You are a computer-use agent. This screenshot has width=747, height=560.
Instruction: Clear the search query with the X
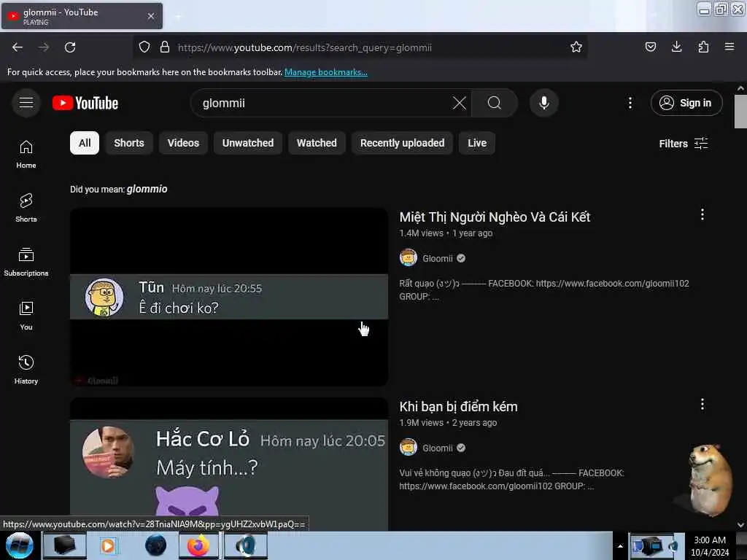460,103
